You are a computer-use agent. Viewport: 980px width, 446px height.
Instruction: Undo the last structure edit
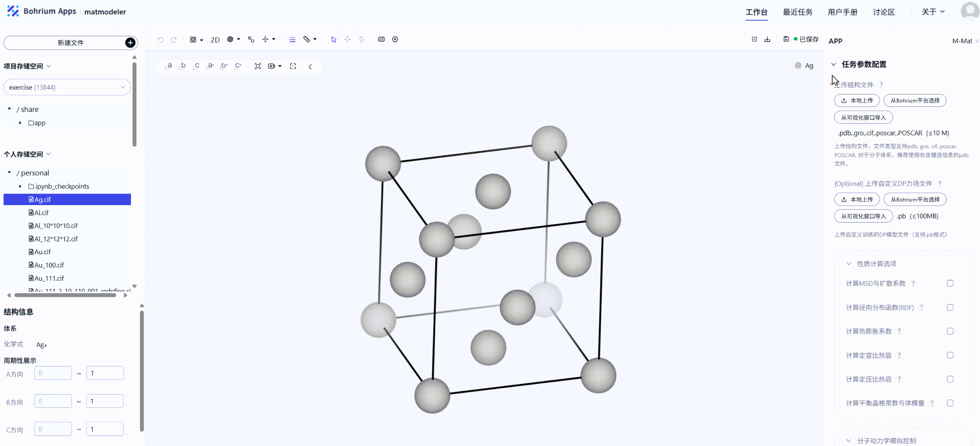tap(161, 40)
